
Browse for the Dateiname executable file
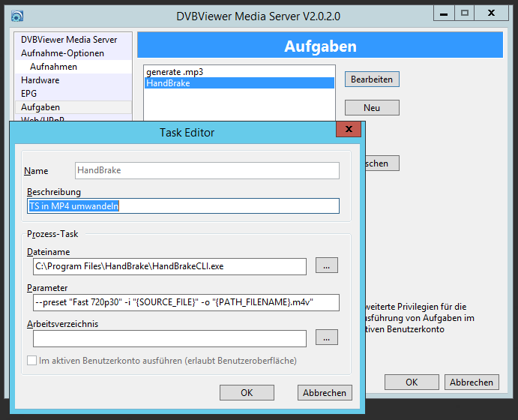327,265
